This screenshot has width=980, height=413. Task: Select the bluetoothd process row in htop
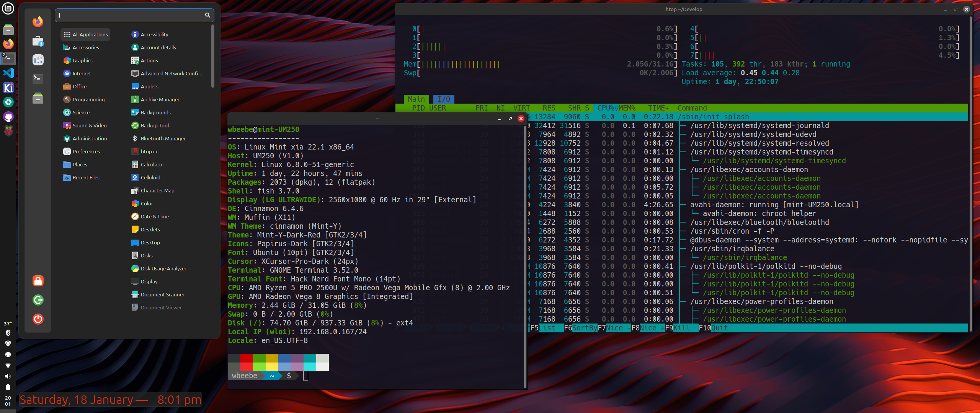point(748,222)
